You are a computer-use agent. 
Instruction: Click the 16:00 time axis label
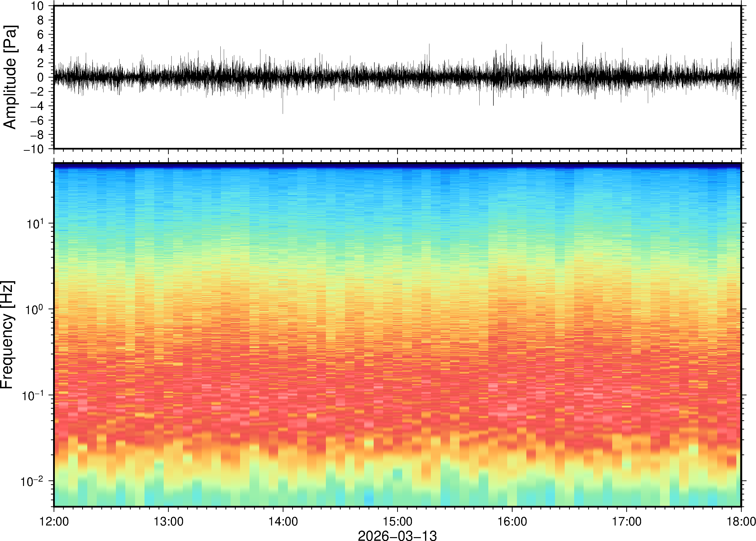tap(512, 521)
